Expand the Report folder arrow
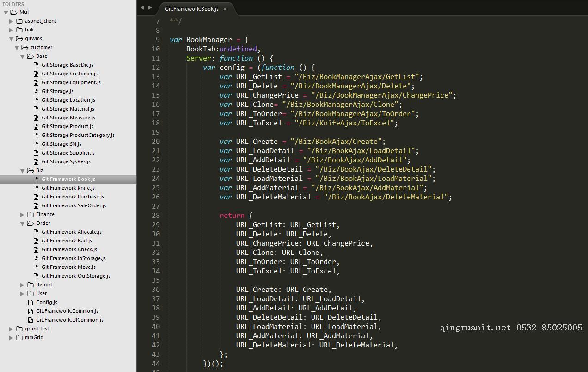Screen dimensions: 588x372 (22, 285)
